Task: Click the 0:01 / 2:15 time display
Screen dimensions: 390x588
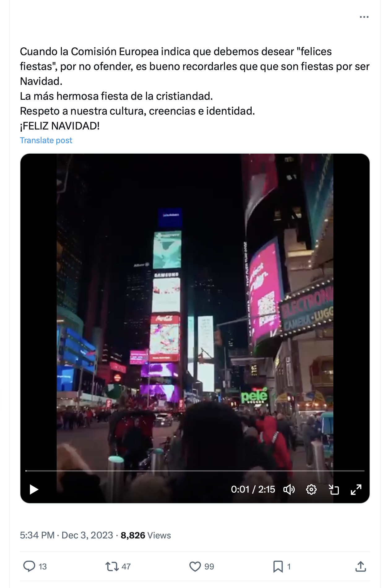Action: coord(253,489)
